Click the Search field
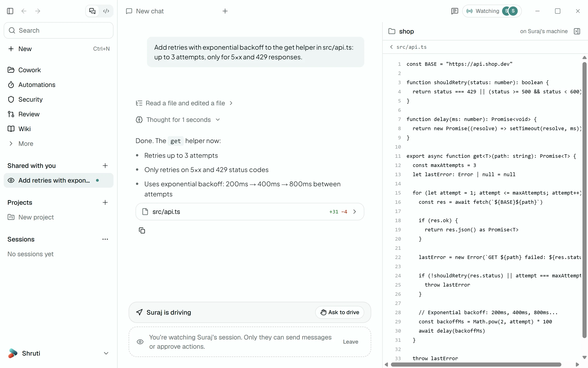Screen dimensions: 588x368 point(59,30)
